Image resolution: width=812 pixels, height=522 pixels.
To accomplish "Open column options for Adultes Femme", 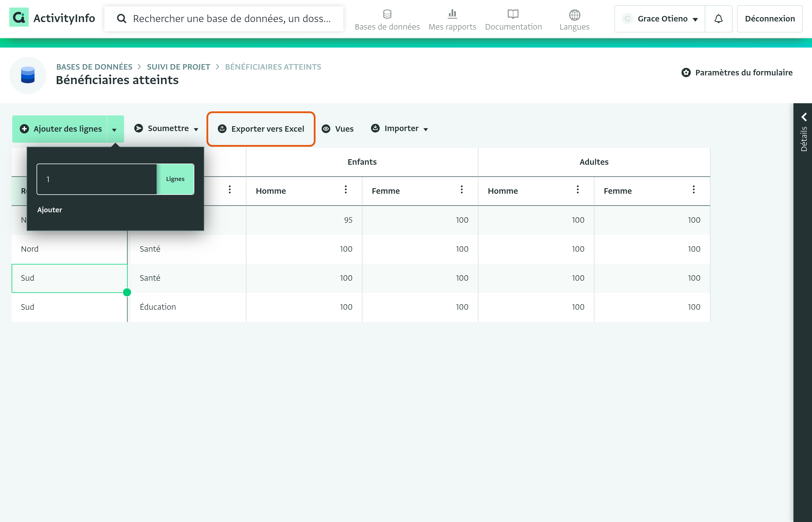I will click(694, 190).
